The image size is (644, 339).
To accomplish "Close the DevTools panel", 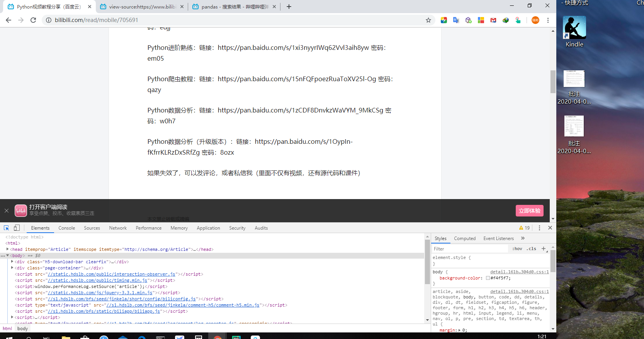I will point(550,228).
